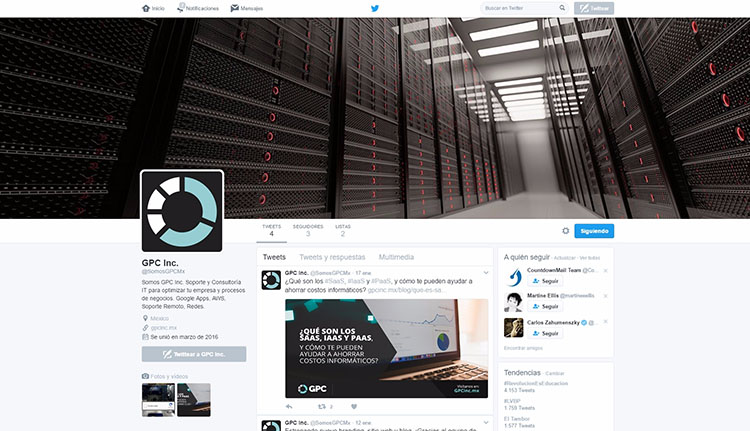This screenshot has width=750, height=431.
Task: View the SEGUIDORES count stat
Action: pyautogui.click(x=308, y=231)
